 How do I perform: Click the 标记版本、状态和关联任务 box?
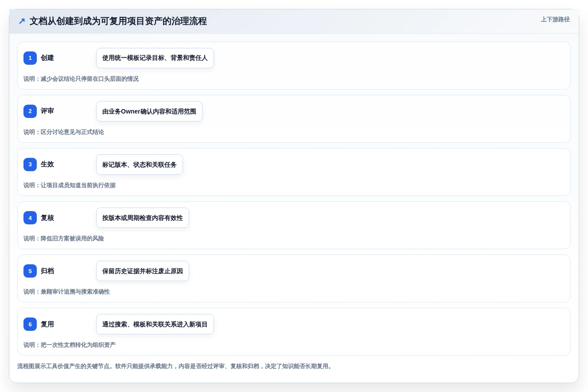tap(140, 165)
